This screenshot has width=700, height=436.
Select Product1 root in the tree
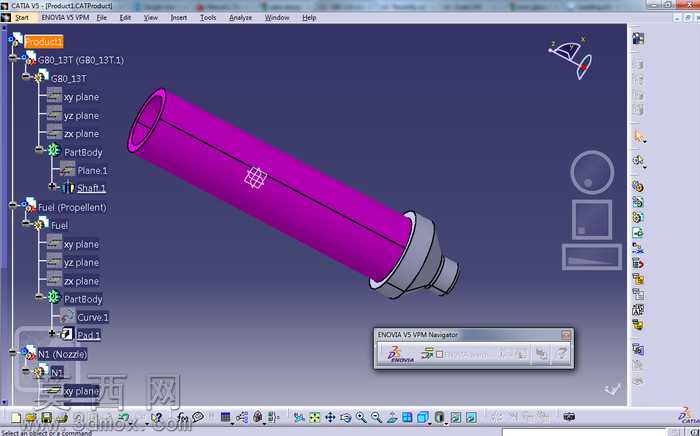44,42
